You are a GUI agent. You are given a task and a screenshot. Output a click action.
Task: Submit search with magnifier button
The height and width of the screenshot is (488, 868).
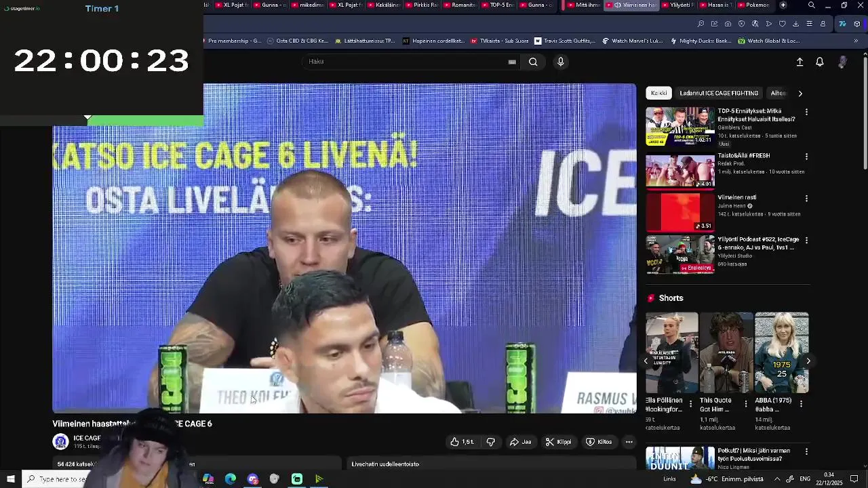click(533, 62)
